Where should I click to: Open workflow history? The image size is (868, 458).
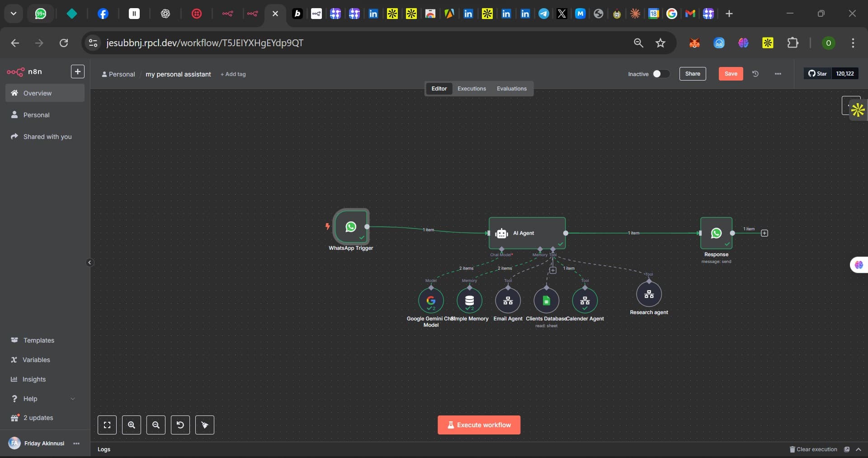755,74
